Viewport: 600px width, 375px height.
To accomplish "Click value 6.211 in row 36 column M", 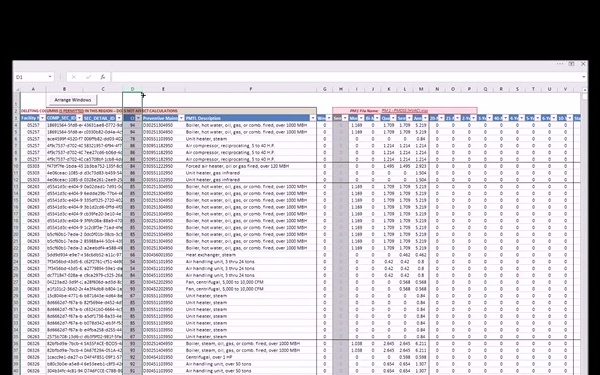I will (x=421, y=344).
